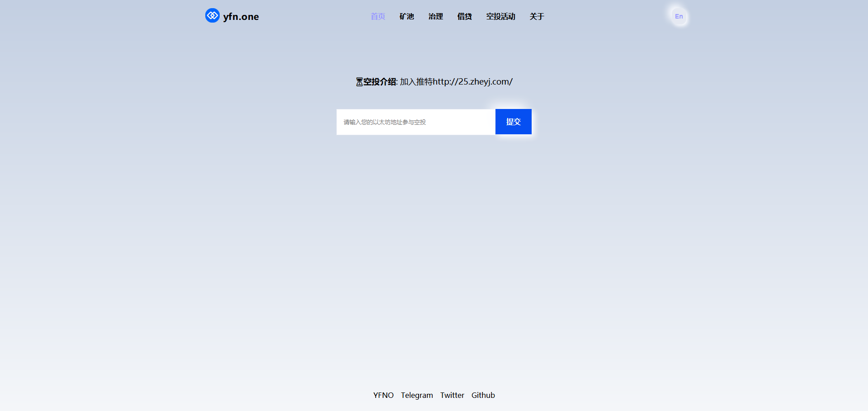Click the yfn.one site title text
Viewport: 868px width, 411px height.
240,16
